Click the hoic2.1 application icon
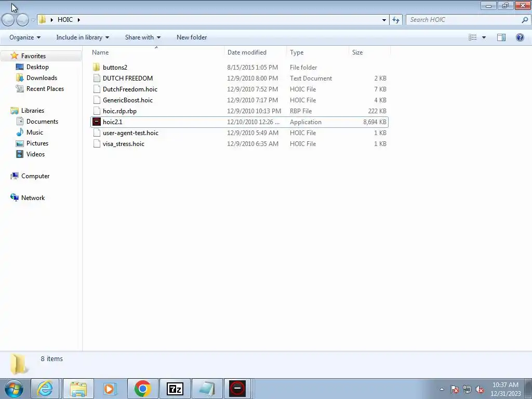532x399 pixels. 97,122
